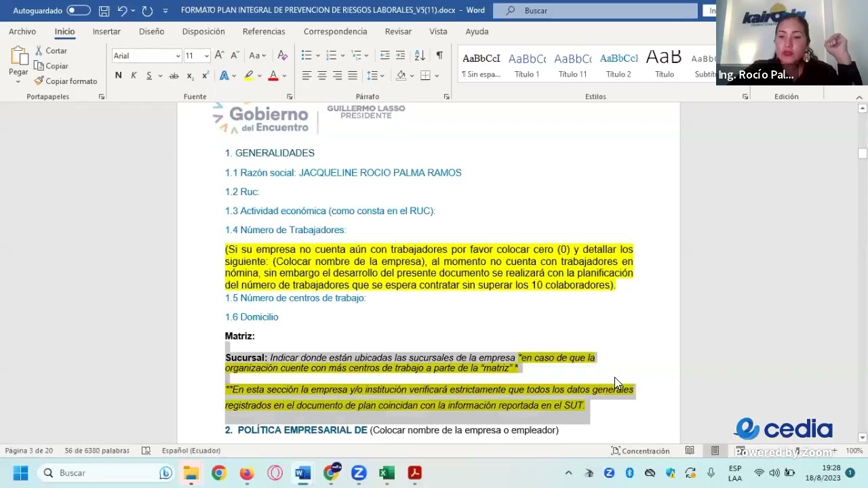
Task: Apply Título 11 style
Action: (573, 65)
